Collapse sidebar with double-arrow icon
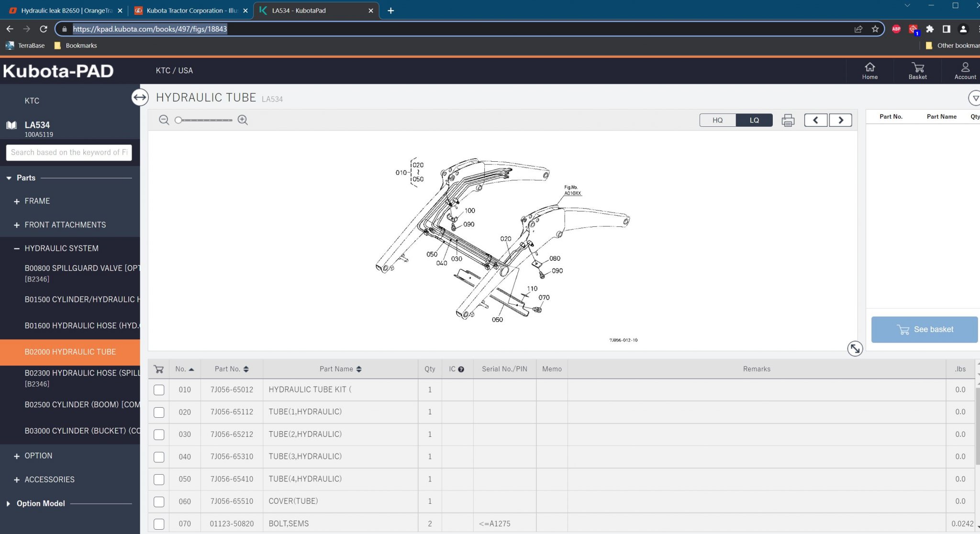The height and width of the screenshot is (534, 980). click(139, 98)
